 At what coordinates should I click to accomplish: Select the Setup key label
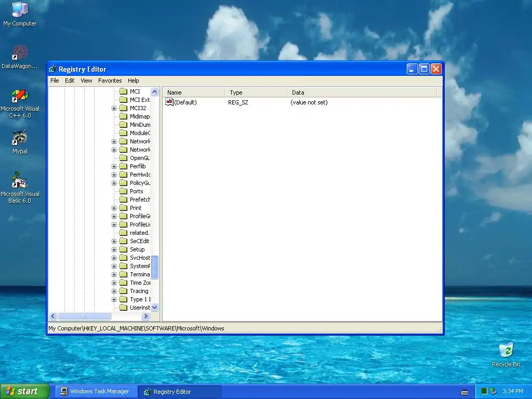coord(137,249)
